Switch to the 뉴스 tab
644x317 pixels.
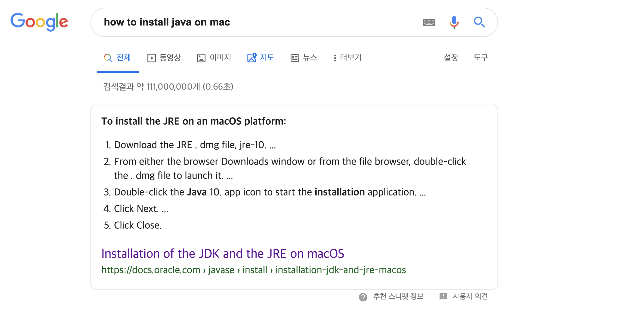304,58
